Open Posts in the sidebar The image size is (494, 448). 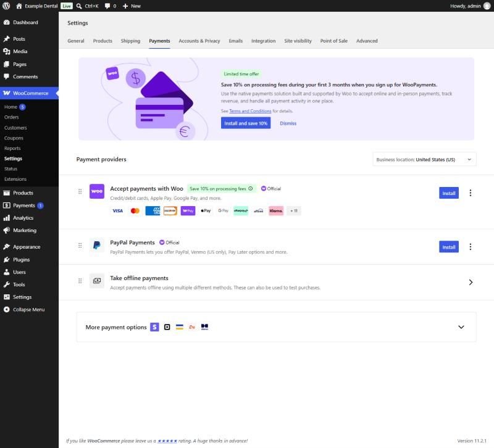(29, 39)
